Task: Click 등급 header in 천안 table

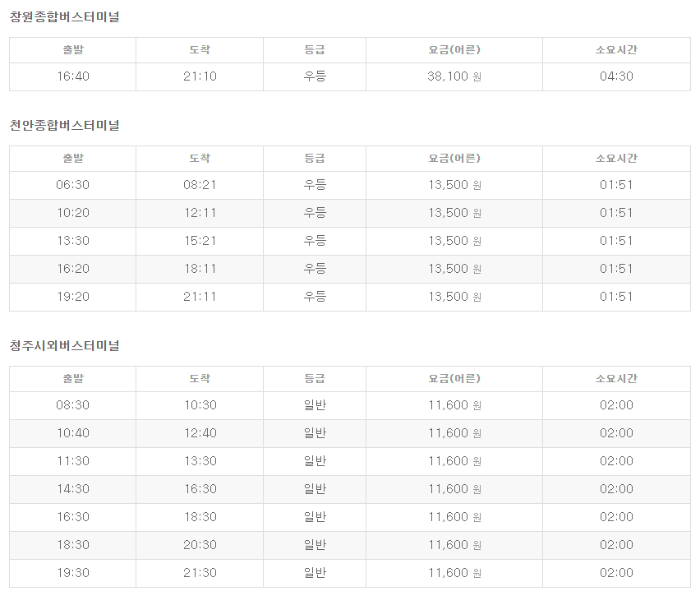Action: click(x=315, y=159)
